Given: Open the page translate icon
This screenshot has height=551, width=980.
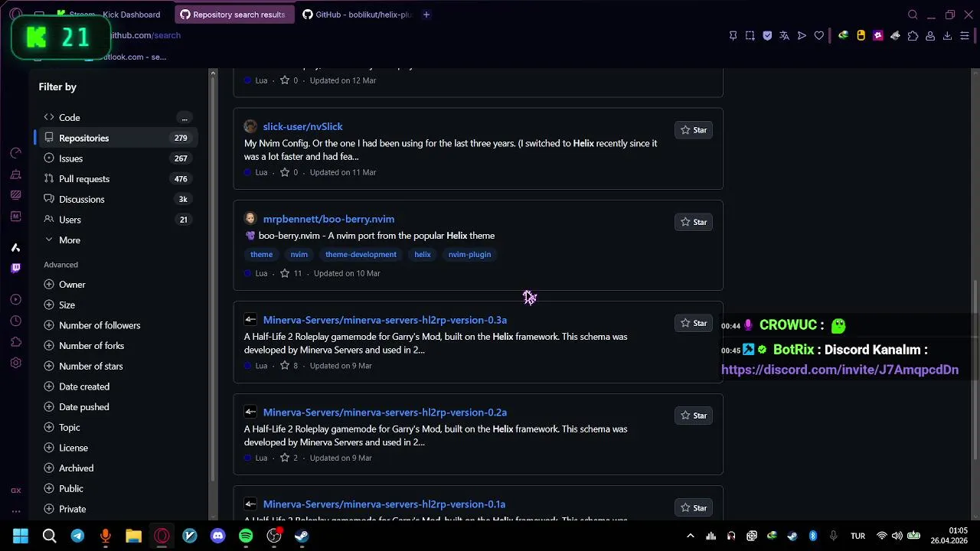Looking at the screenshot, I should click(784, 35).
